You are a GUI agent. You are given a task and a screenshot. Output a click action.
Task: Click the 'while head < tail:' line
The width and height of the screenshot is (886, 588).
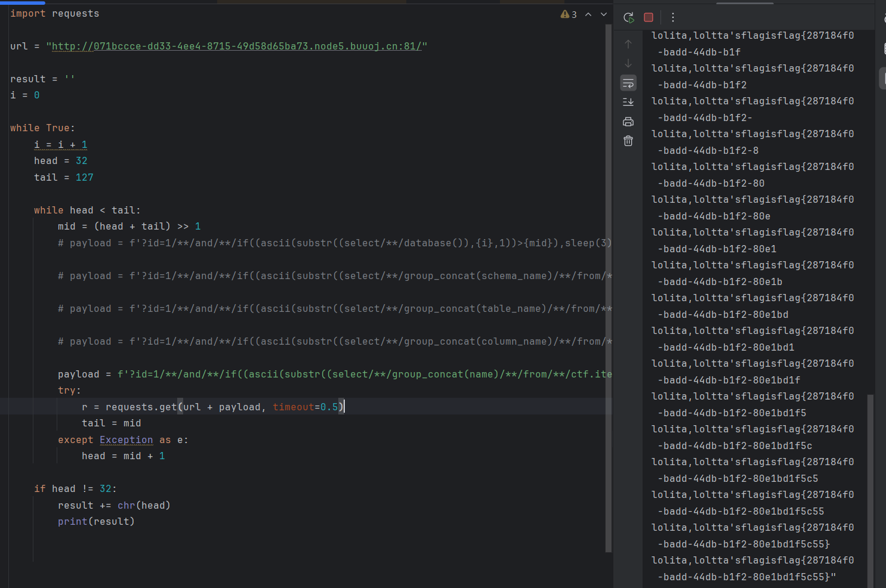pos(87,211)
